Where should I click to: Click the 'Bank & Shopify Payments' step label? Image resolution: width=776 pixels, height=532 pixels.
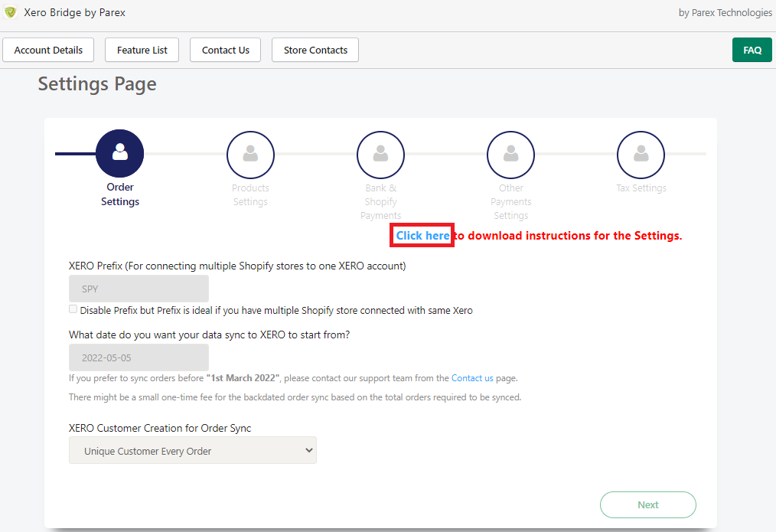[380, 202]
